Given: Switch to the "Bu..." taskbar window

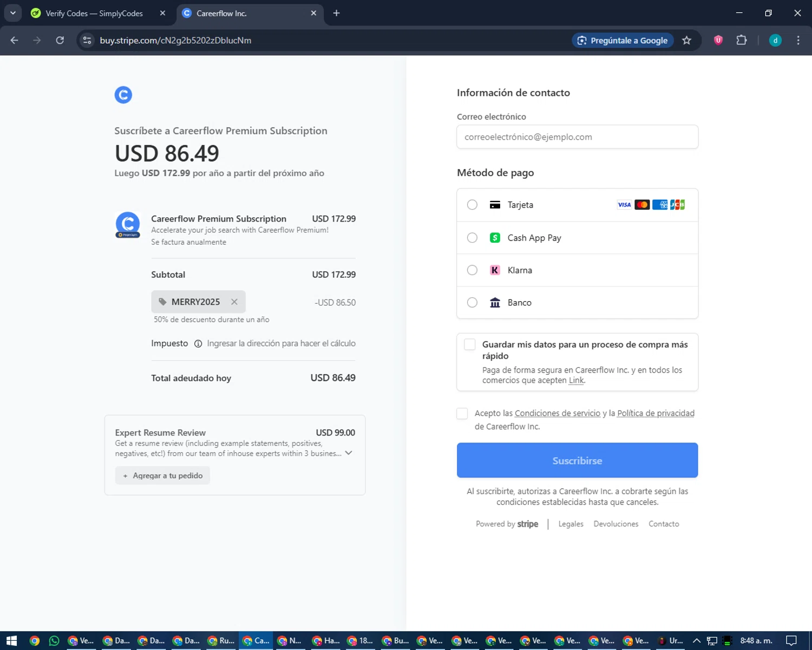Looking at the screenshot, I should click(395, 641).
